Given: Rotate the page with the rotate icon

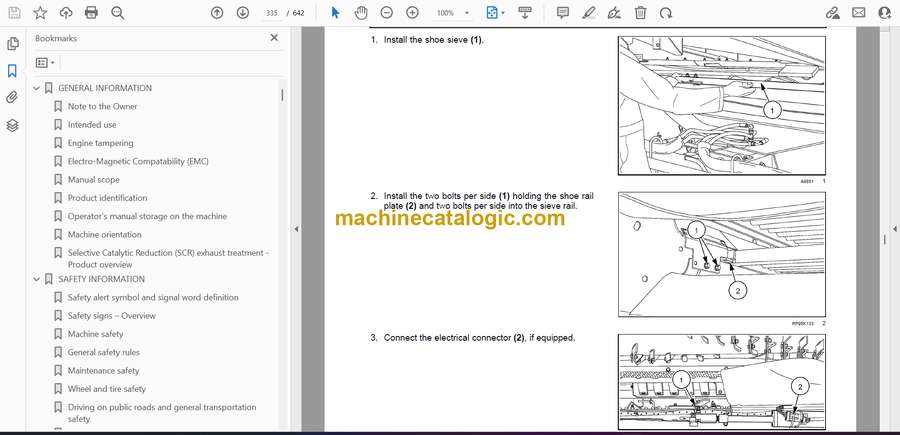Looking at the screenshot, I should 666,13.
